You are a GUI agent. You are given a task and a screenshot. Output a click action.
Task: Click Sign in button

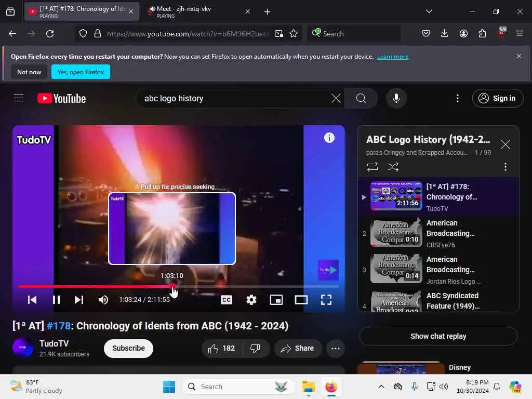coord(497,98)
